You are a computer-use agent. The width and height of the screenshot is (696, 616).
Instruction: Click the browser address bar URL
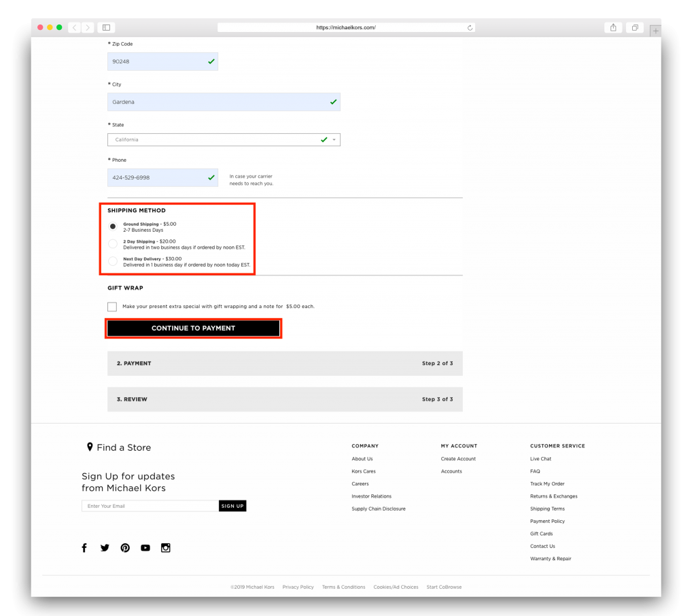point(346,27)
